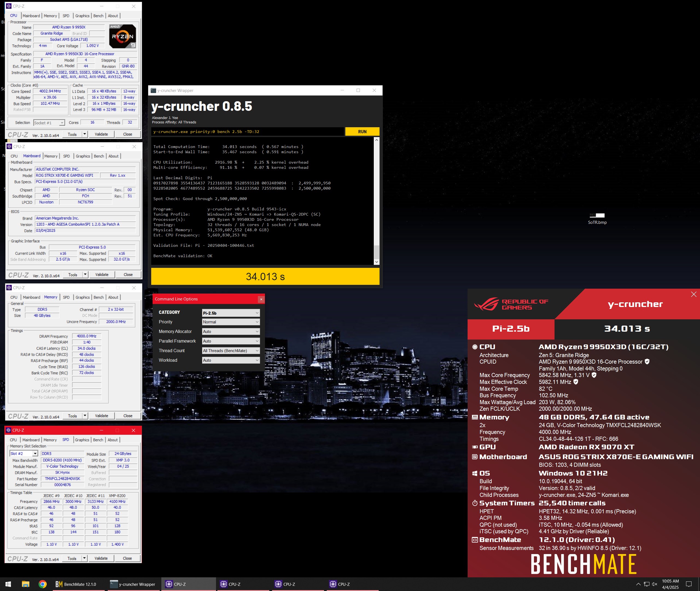Select DRAM Frequency value 4000.0 MHz
This screenshot has width=700, height=591.
(x=87, y=336)
